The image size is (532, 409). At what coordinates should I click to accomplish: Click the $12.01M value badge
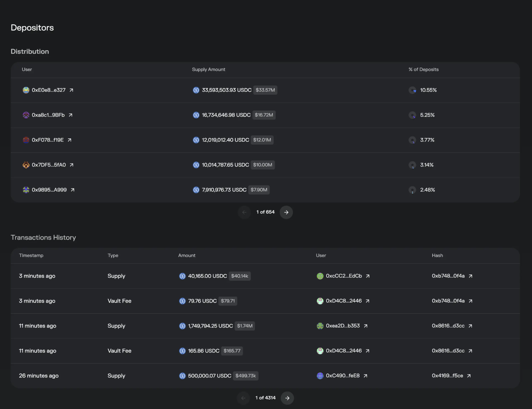262,140
